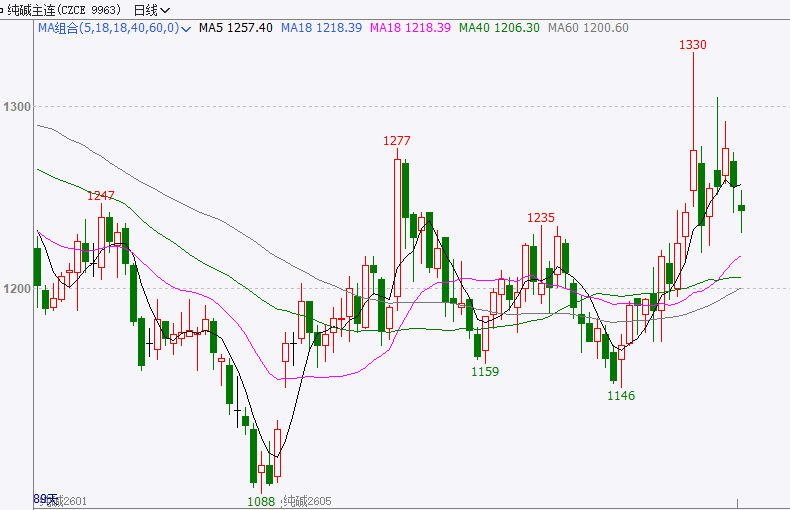790x510 pixels.
Task: Click the magenta MA18 1218.39 legend
Action: pyautogui.click(x=410, y=28)
